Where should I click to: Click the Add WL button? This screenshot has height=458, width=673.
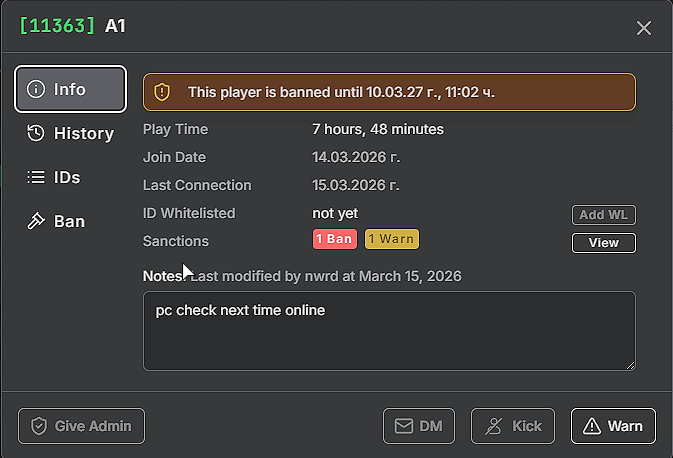pos(604,215)
